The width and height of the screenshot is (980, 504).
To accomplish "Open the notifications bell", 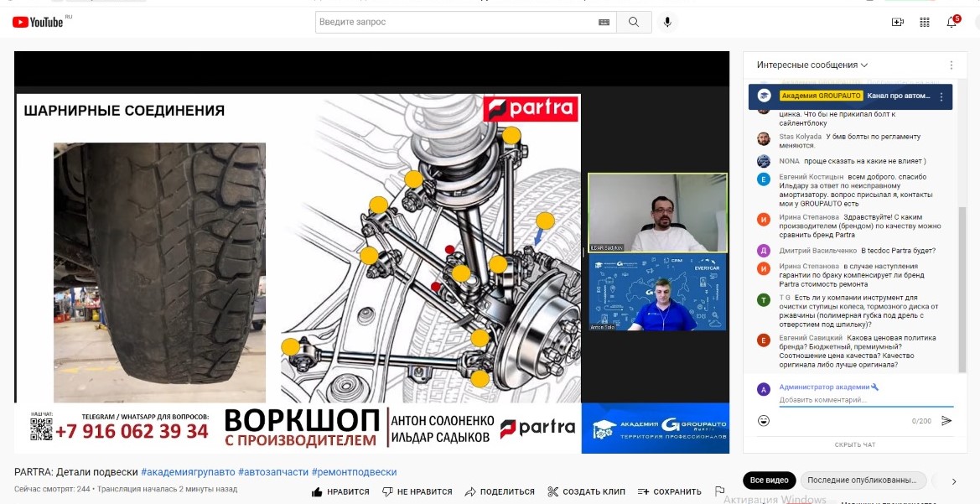I will click(951, 22).
